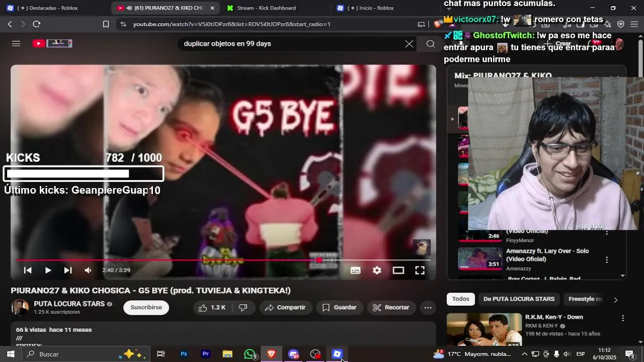This screenshot has width=644, height=362.
Task: Open options for R.K.M, Ken-Y - Down
Action: point(622,318)
